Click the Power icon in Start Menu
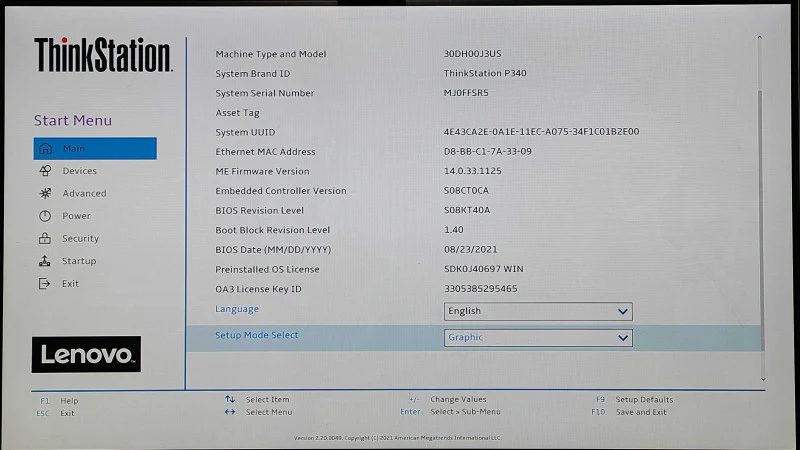Screen dimensions: 800x450 45,216
